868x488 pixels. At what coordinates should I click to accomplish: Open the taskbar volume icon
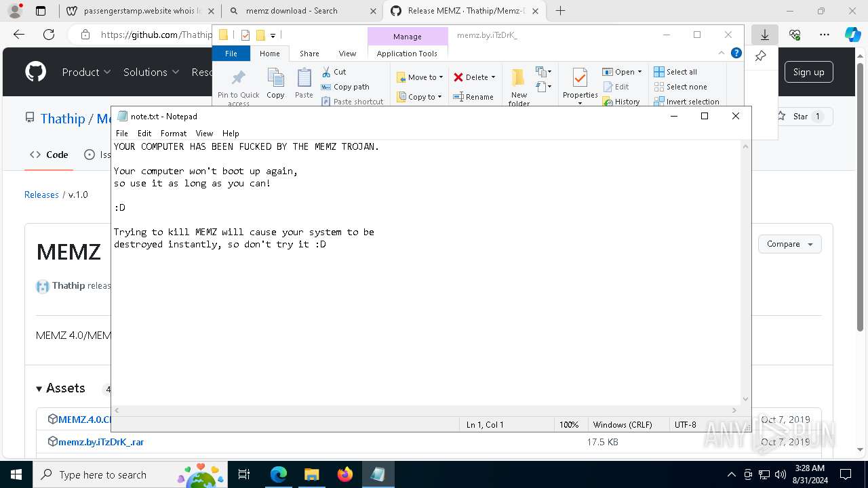pos(781,474)
